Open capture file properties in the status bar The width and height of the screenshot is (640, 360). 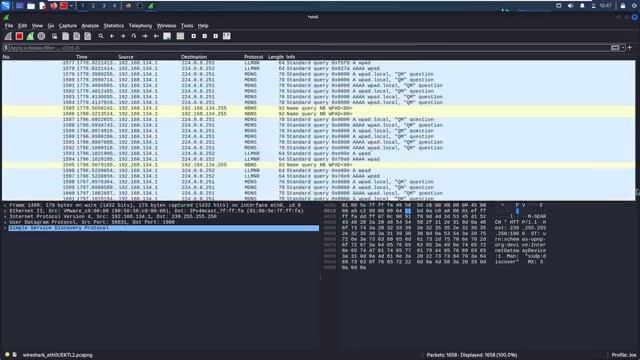(x=15, y=355)
